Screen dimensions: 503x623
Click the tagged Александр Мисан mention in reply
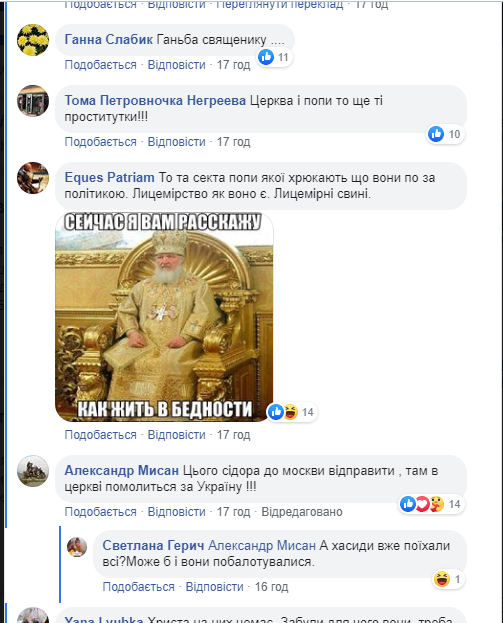(x=262, y=546)
